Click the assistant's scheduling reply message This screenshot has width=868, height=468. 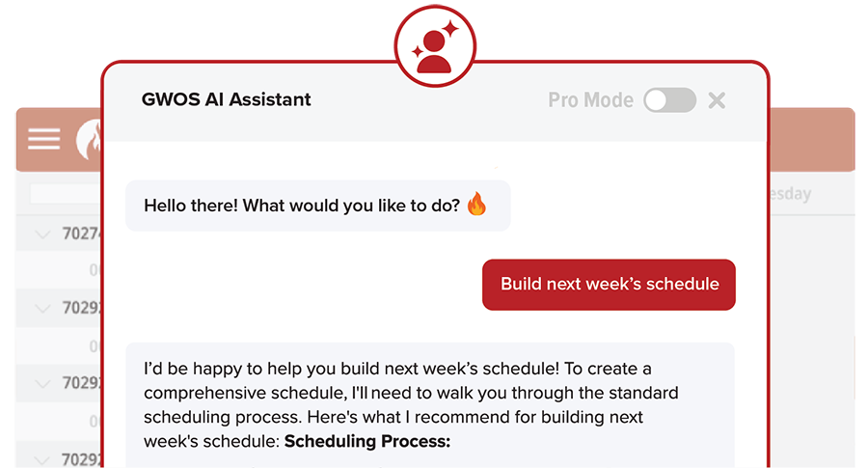click(x=430, y=405)
